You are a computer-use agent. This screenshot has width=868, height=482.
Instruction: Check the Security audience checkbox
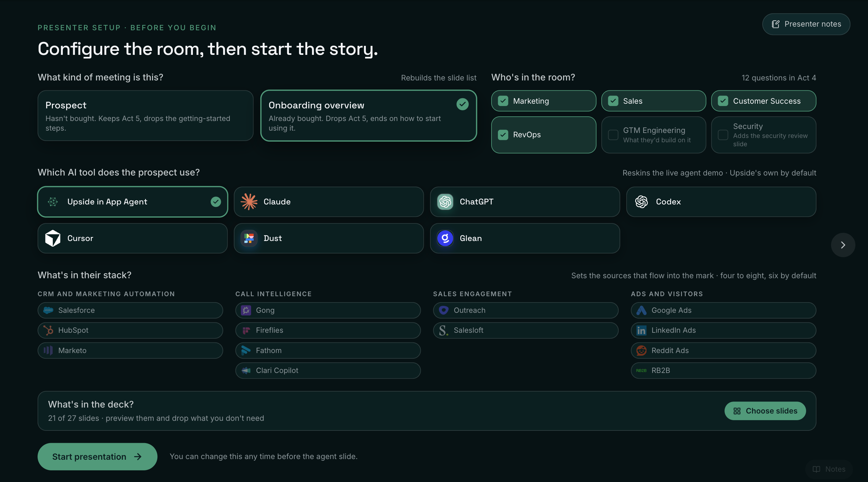(723, 135)
